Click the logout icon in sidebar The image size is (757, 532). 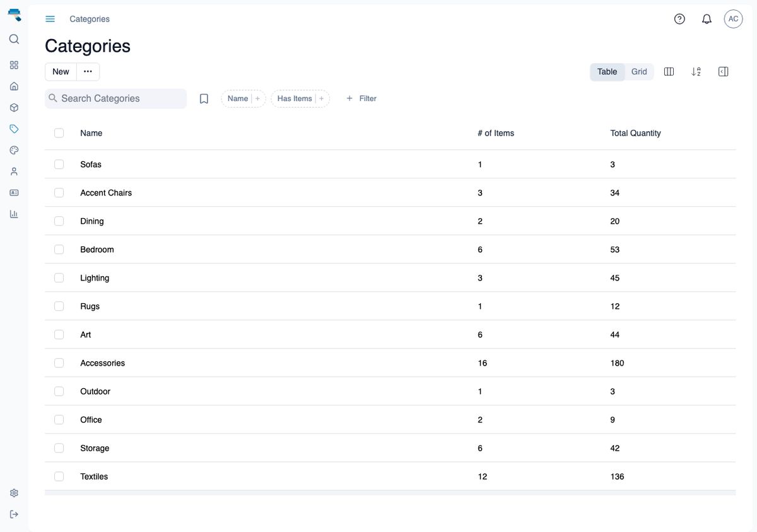[x=14, y=514]
